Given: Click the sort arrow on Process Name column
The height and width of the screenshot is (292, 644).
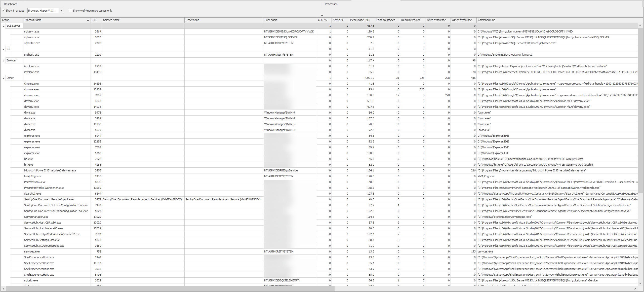Looking at the screenshot, I should pos(88,20).
